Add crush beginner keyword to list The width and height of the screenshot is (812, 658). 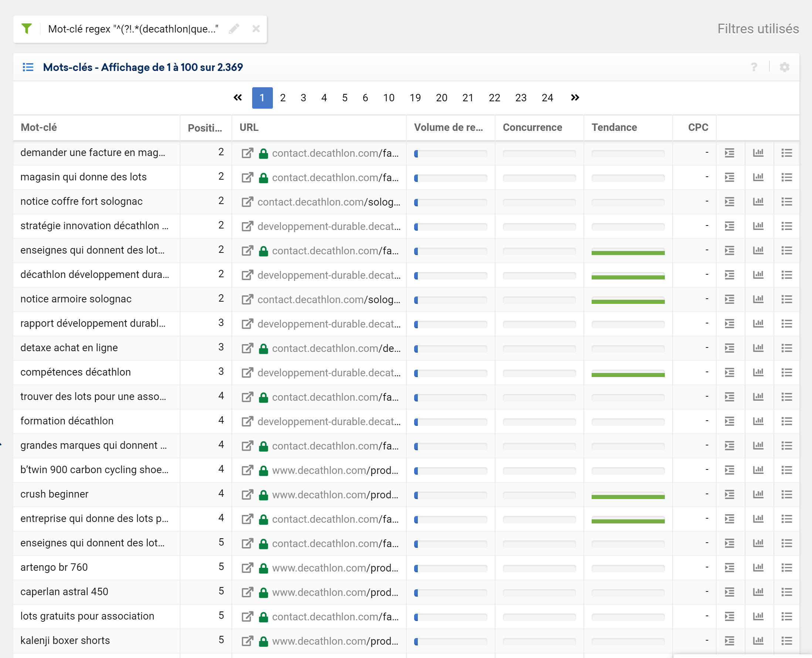coord(786,495)
